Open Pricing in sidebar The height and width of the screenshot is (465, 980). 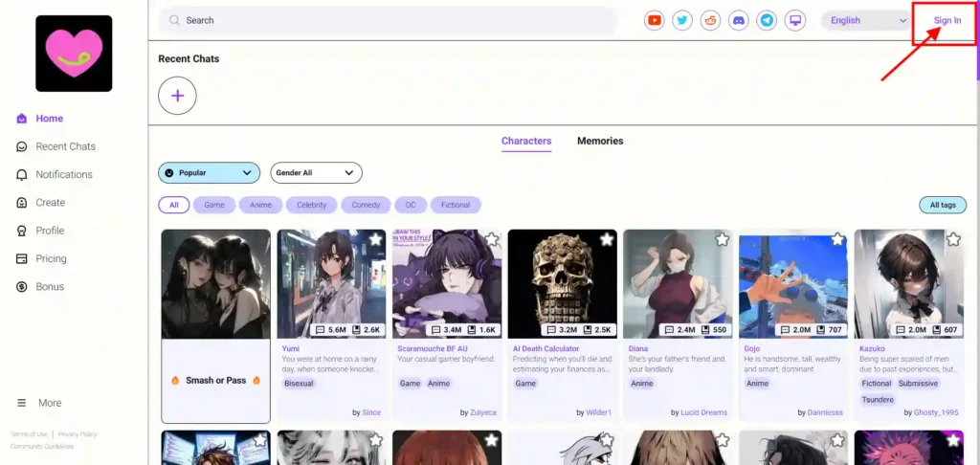pyautogui.click(x=41, y=258)
